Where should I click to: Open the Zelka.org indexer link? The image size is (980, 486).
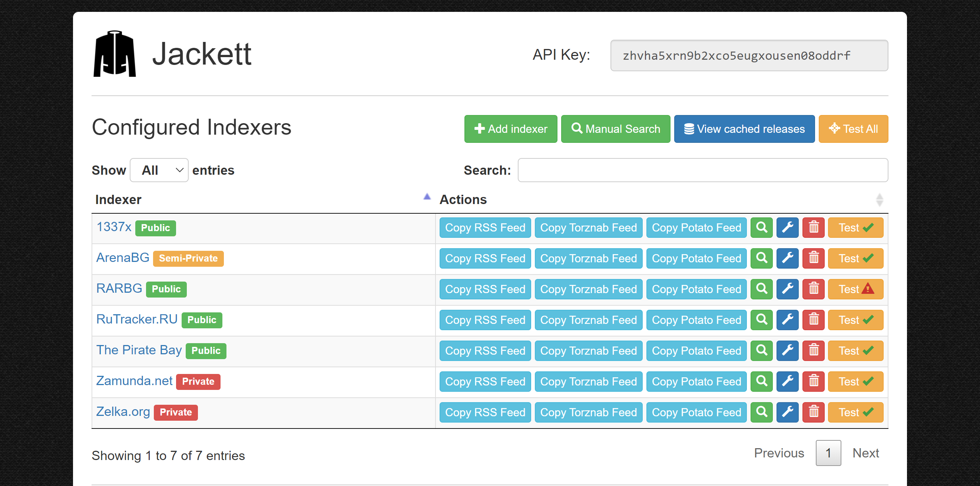coord(123,412)
